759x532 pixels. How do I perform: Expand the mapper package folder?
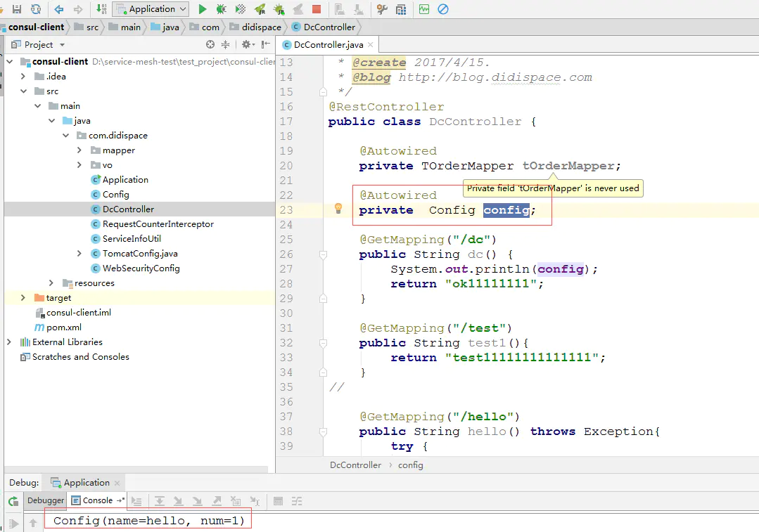point(79,150)
